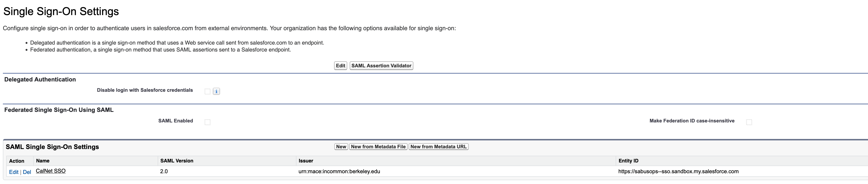Image resolution: width=868 pixels, height=184 pixels.
Task: Click New from Metadata File
Action: click(x=378, y=146)
